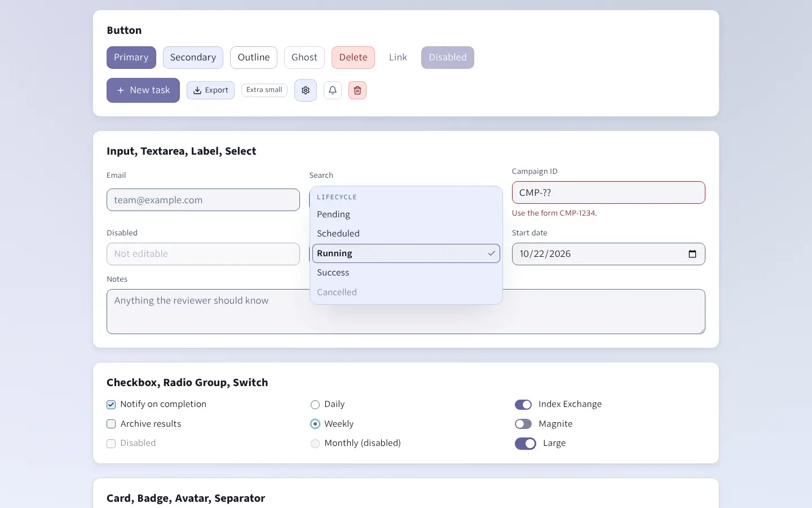Click the 'Use the form CMP-1234.' error text
This screenshot has width=812, height=508.
coord(554,213)
